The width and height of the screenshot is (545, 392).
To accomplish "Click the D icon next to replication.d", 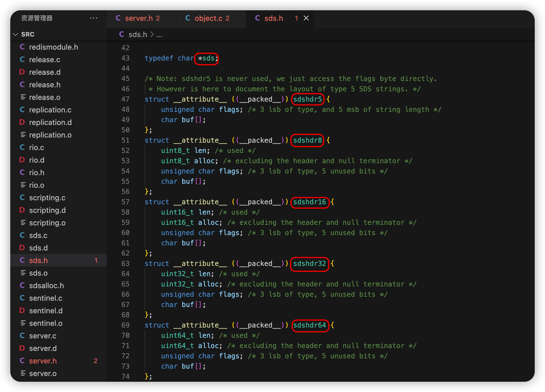I will click(22, 122).
